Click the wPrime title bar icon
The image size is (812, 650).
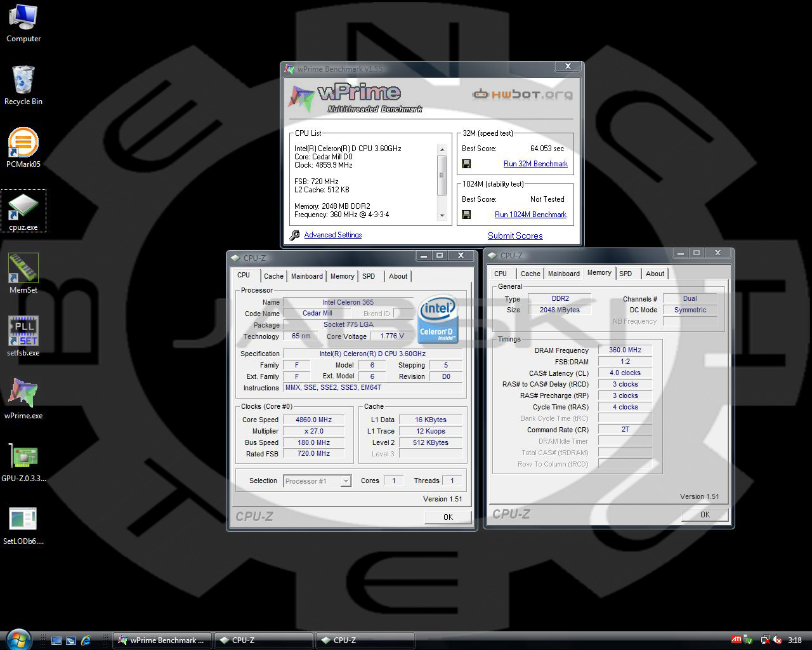tap(290, 69)
